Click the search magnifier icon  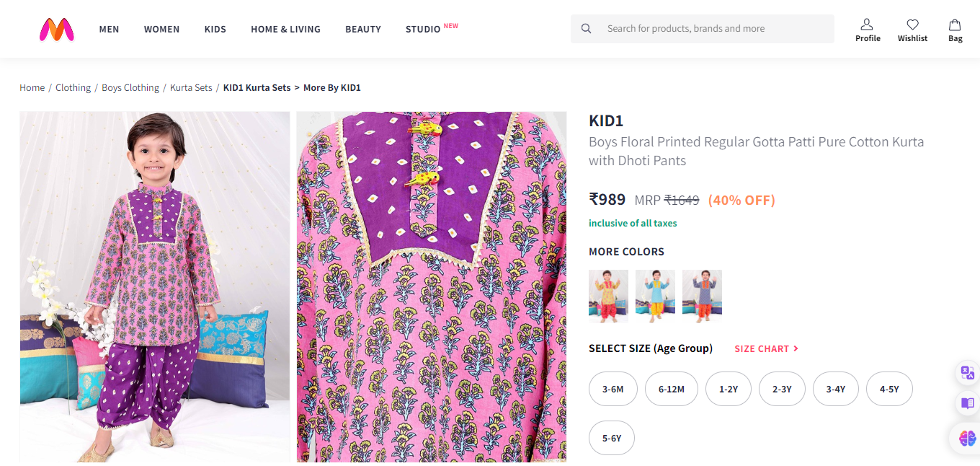(x=587, y=29)
